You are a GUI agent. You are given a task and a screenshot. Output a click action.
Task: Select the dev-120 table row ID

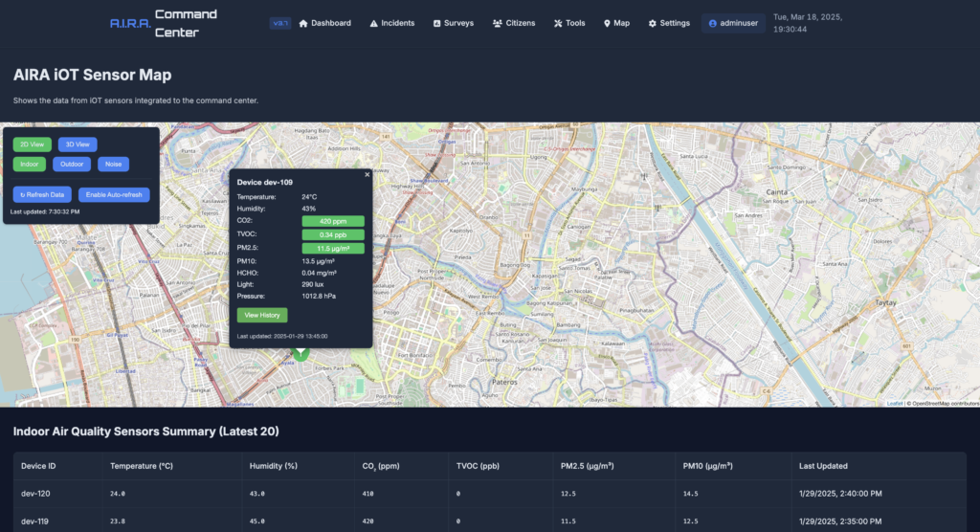pyautogui.click(x=35, y=494)
